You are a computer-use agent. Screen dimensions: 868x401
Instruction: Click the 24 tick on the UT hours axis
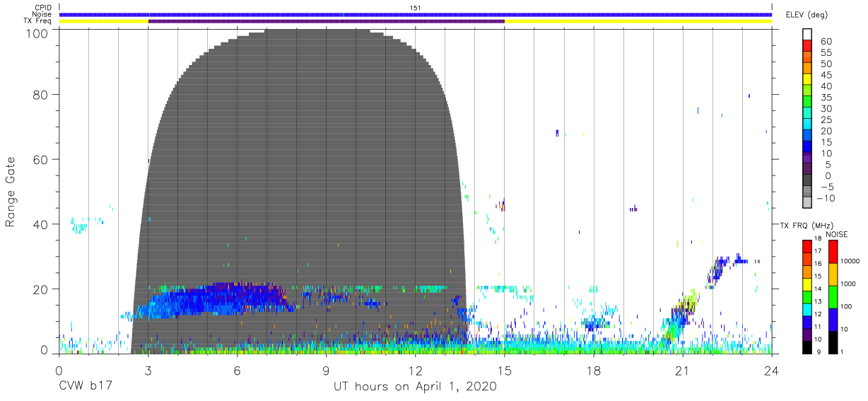(x=772, y=370)
